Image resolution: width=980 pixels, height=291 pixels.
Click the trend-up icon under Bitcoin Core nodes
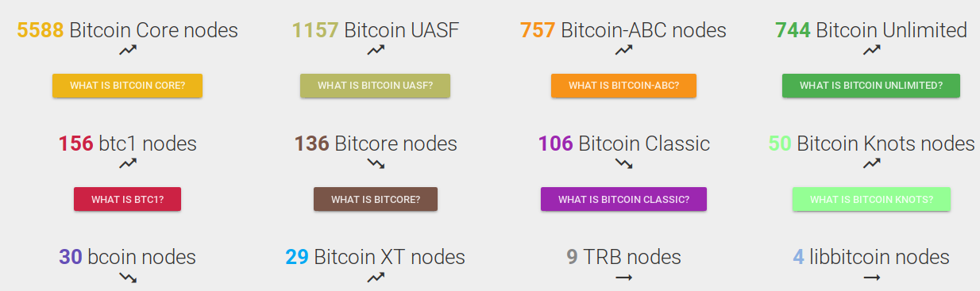click(x=128, y=50)
